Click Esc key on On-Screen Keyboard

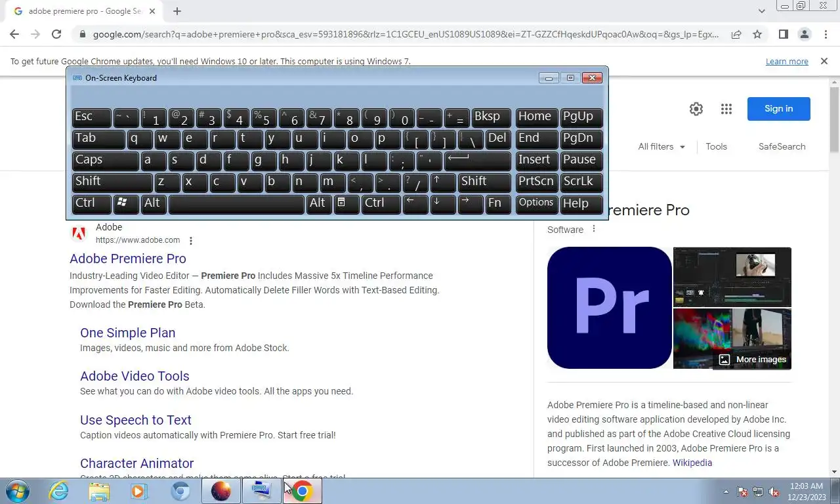[91, 117]
